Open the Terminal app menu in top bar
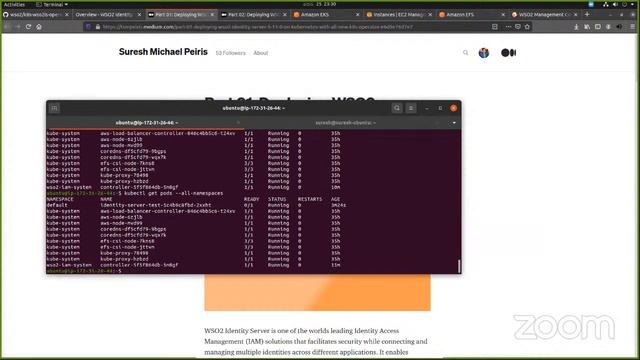640x360 pixels. click(x=52, y=4)
